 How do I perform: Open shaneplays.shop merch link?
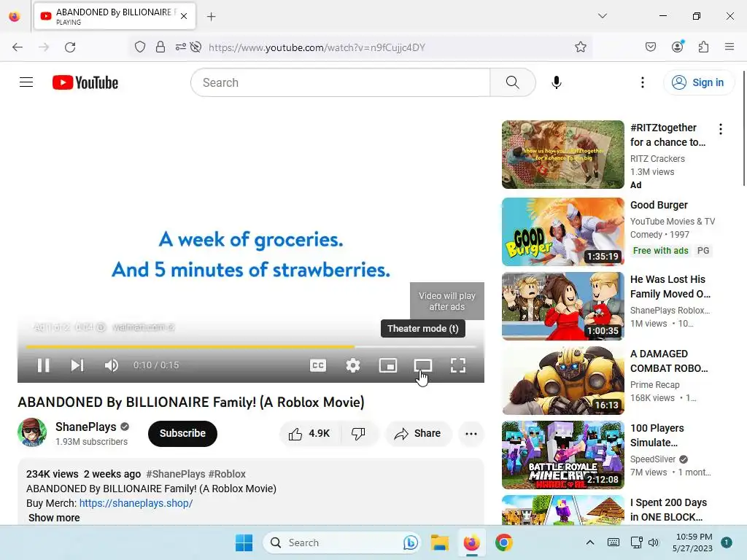click(x=136, y=503)
